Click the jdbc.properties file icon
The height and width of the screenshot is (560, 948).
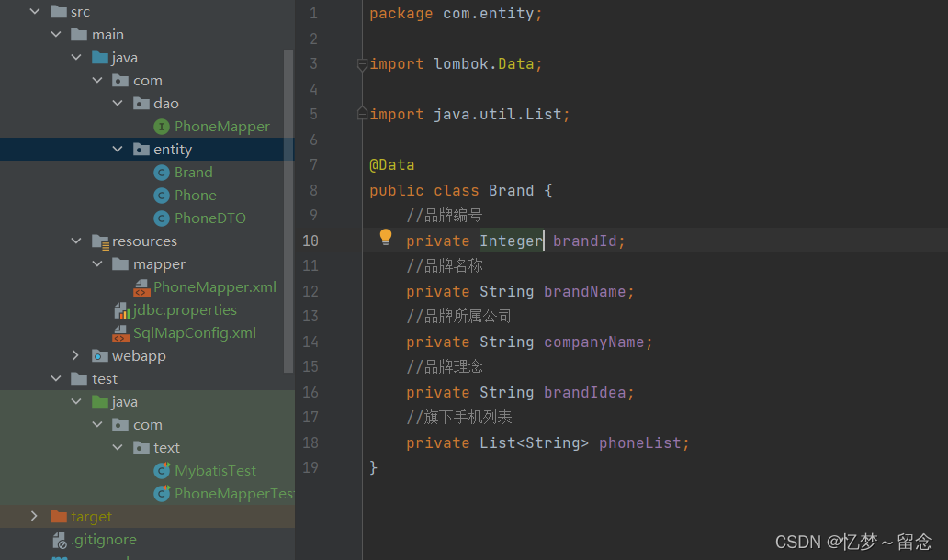[121, 310]
